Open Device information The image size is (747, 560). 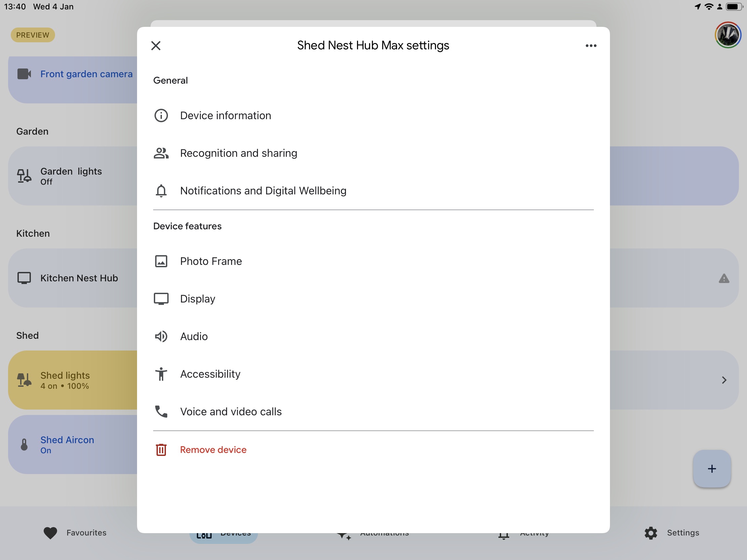click(373, 115)
